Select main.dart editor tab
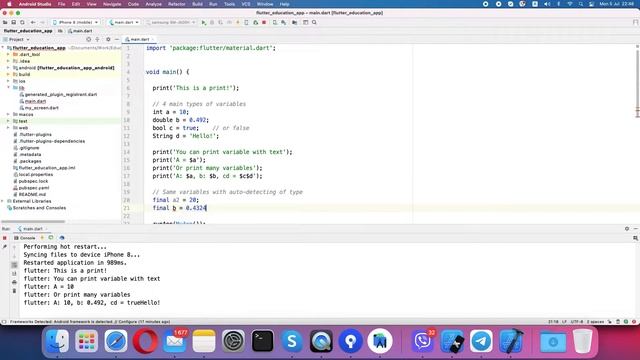The width and height of the screenshot is (640, 360). (x=139, y=40)
